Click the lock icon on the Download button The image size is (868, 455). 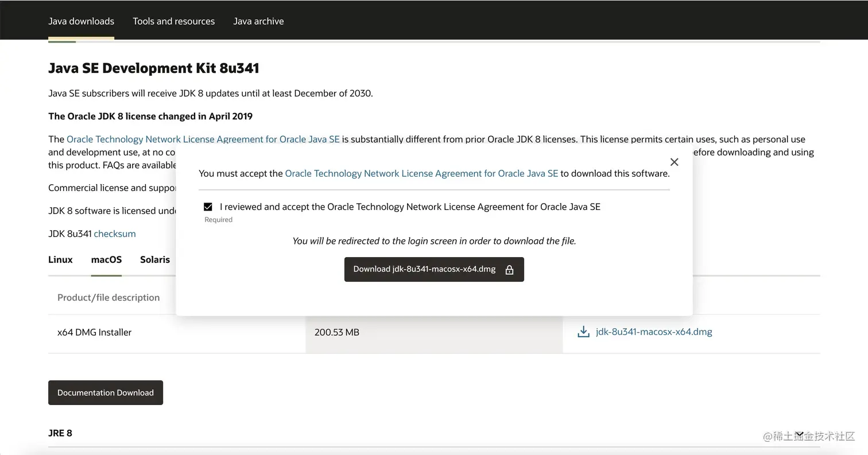[x=509, y=270]
